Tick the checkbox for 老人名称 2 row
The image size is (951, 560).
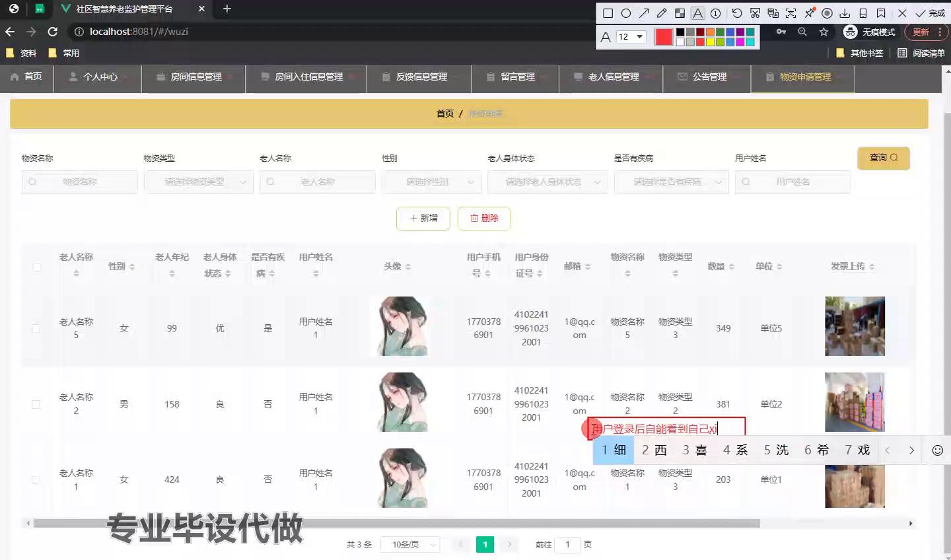(x=36, y=404)
